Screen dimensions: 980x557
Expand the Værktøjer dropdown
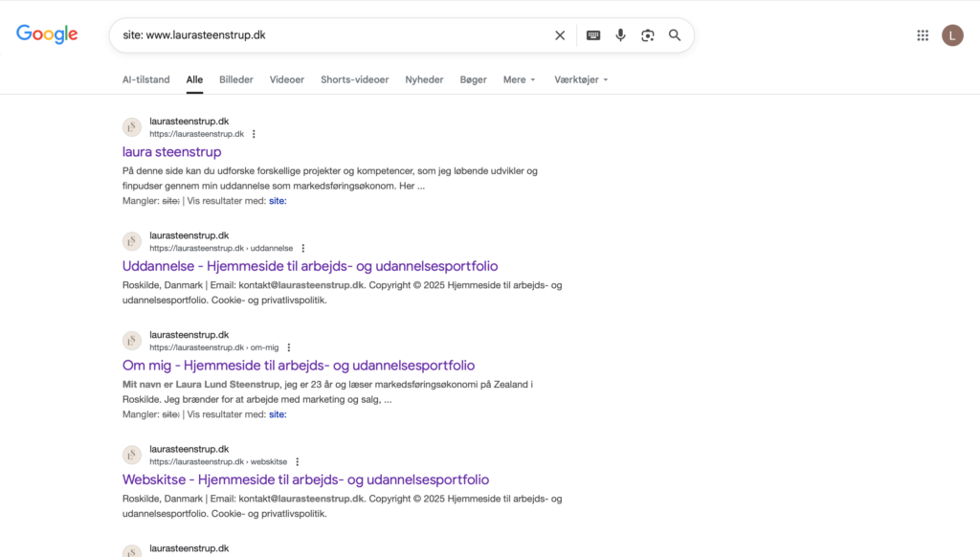click(x=581, y=79)
